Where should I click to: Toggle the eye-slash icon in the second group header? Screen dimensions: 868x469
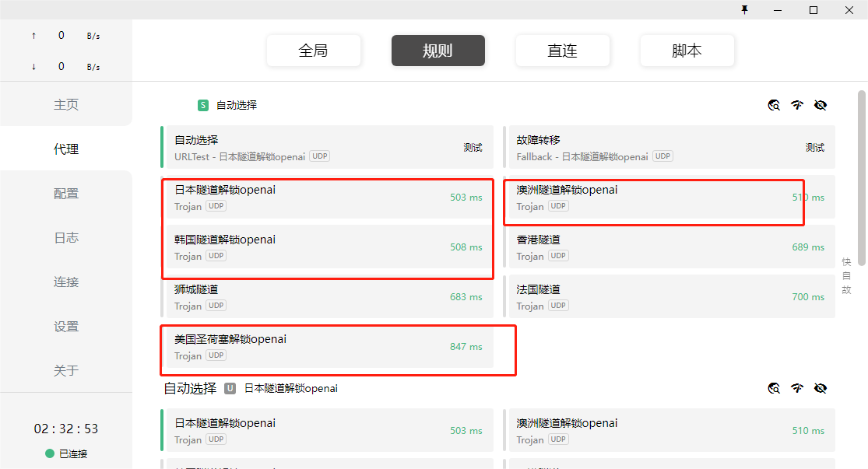pos(820,388)
